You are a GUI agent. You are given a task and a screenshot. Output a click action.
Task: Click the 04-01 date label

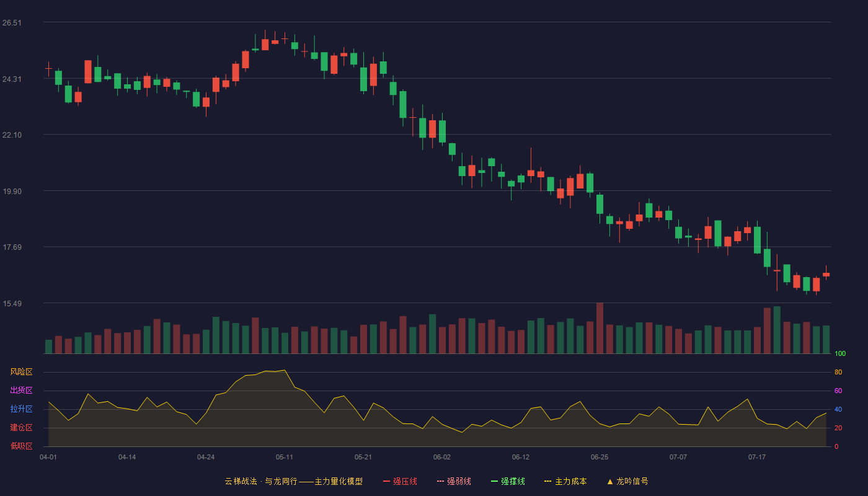click(x=48, y=457)
